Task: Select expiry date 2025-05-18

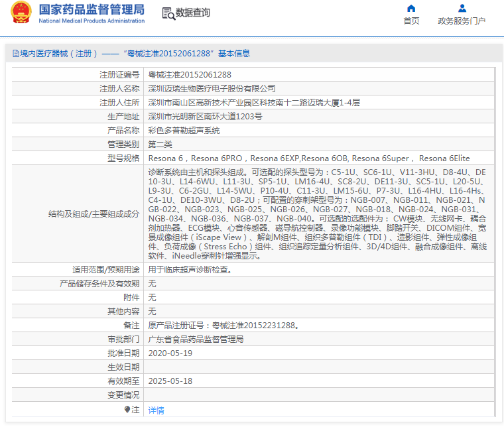Action: point(170,381)
